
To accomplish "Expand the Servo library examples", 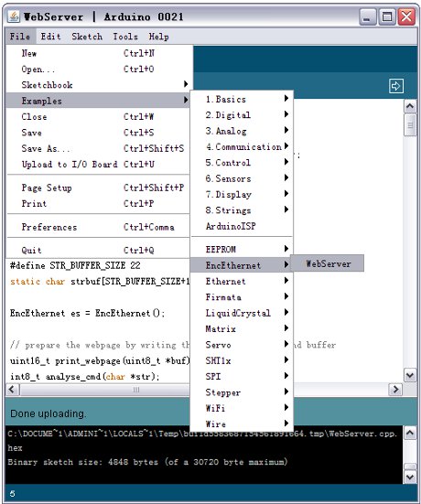I will [x=242, y=345].
